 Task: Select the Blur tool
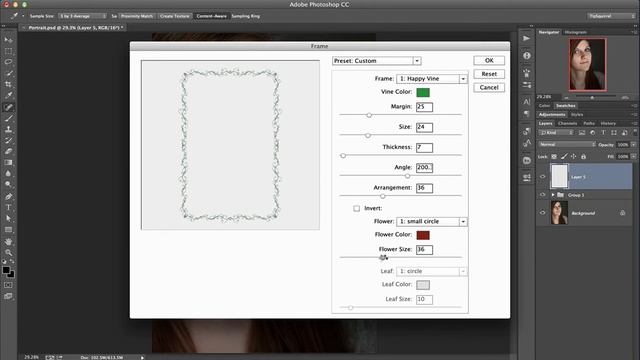[8, 173]
